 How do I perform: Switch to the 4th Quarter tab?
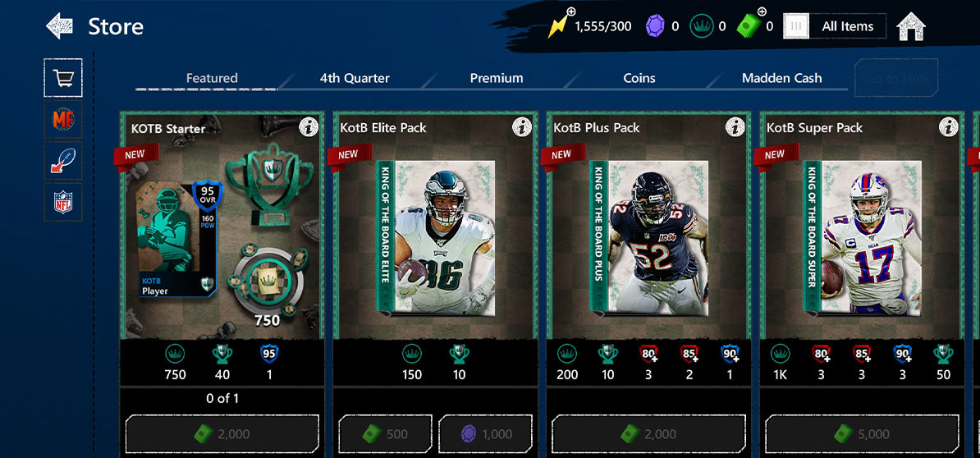(355, 78)
